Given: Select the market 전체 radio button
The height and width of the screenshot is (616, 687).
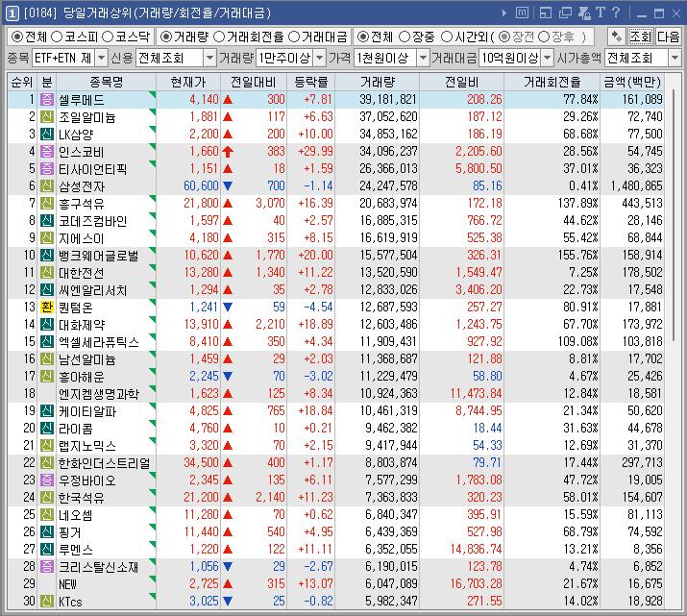Looking at the screenshot, I should pos(17,37).
